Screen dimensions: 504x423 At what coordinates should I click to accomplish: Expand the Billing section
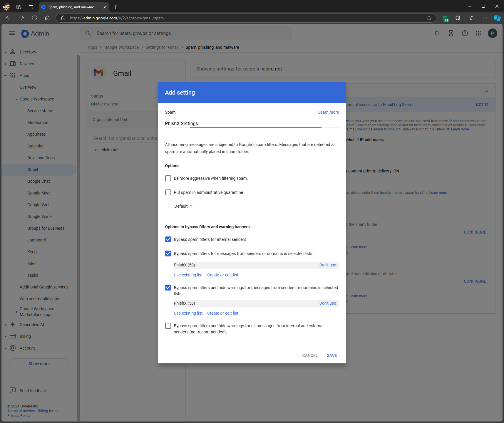tap(5, 337)
